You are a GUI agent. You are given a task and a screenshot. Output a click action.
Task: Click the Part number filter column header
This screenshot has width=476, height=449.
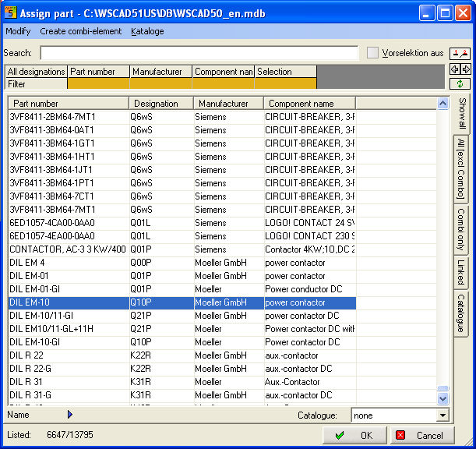point(99,72)
